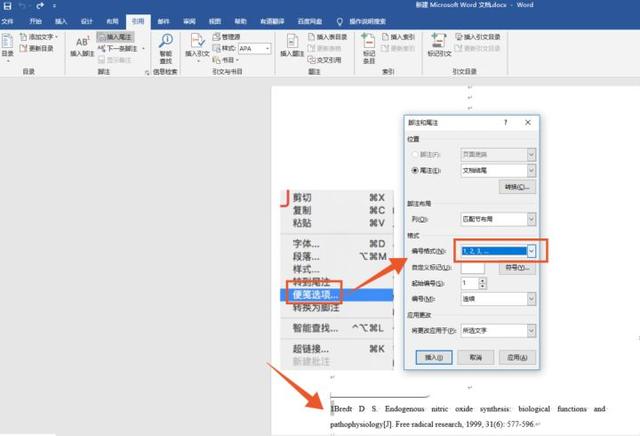Click the Table of Contents (目录) icon
The width and height of the screenshot is (640, 436).
pyautogui.click(x=9, y=45)
